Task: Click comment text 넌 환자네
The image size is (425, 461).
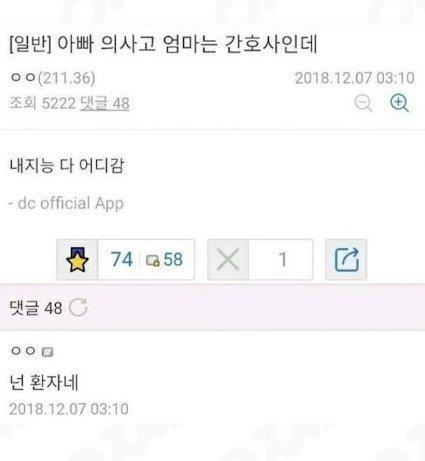Action: (44, 382)
